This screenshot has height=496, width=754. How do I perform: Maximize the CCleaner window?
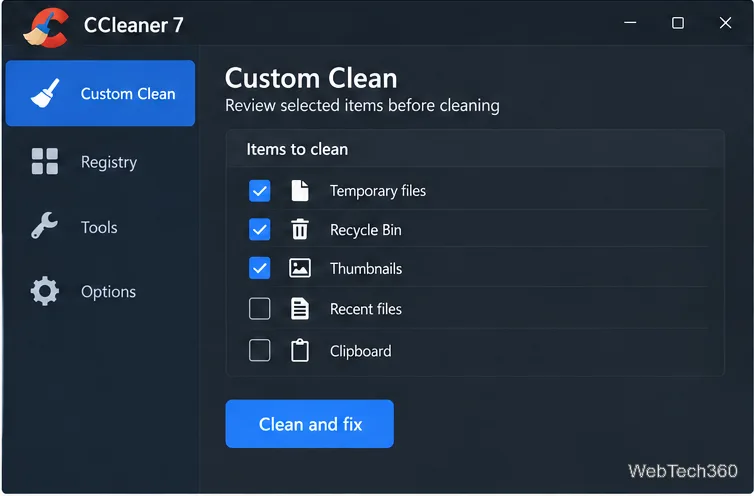coord(678,23)
